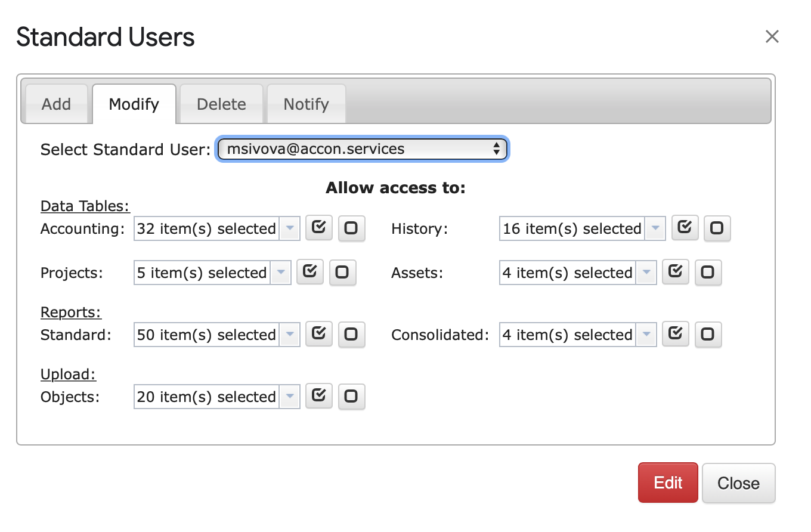811x532 pixels.
Task: Expand the History items dropdown
Action: [583, 228]
